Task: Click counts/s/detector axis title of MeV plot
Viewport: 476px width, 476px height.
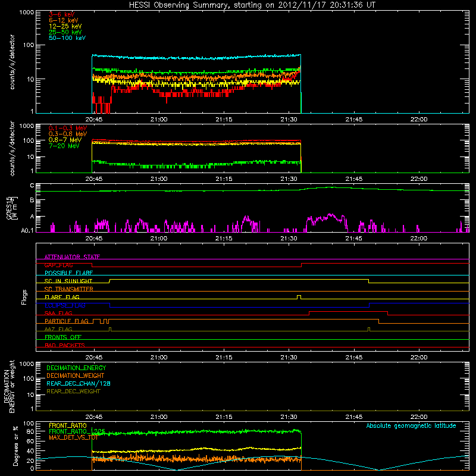Action: tap(12, 148)
